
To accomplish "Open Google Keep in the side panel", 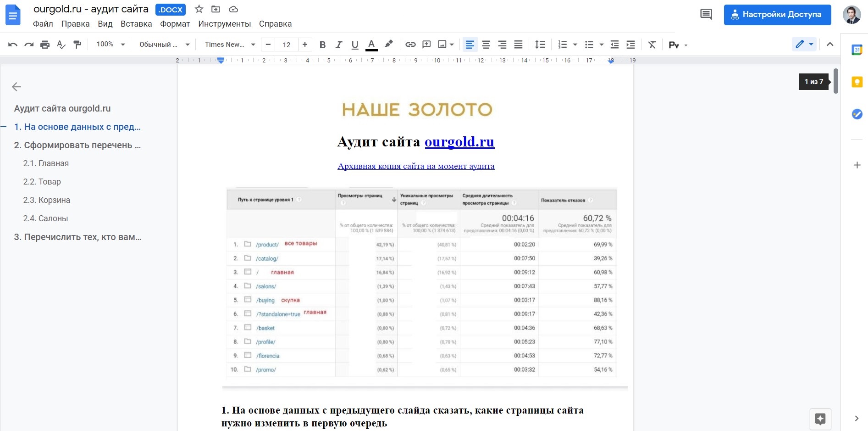I will 857,82.
